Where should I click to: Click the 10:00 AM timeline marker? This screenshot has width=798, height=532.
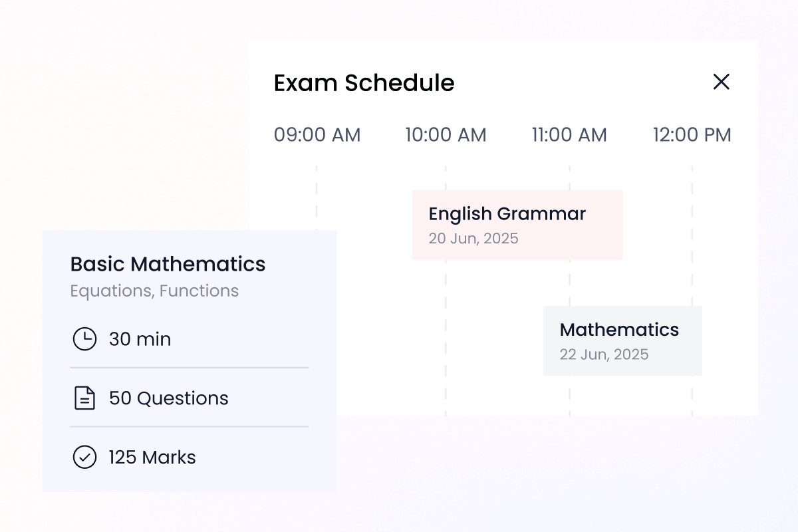click(446, 134)
